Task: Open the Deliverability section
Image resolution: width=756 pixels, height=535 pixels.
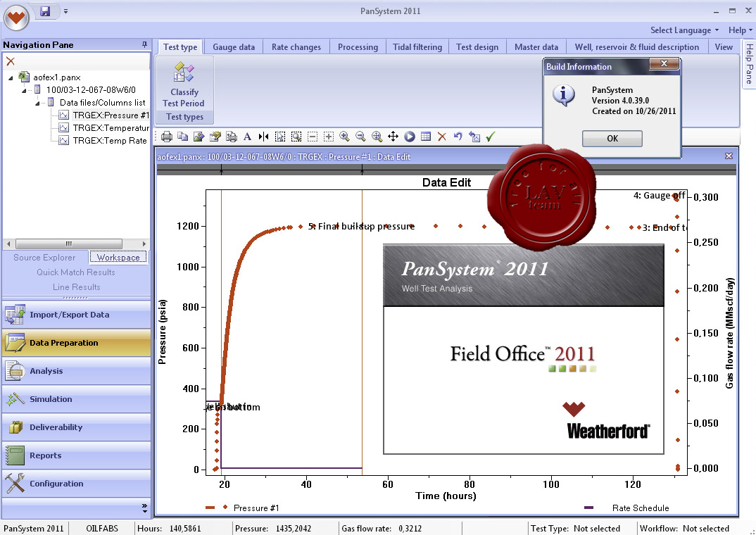Action: click(76, 427)
